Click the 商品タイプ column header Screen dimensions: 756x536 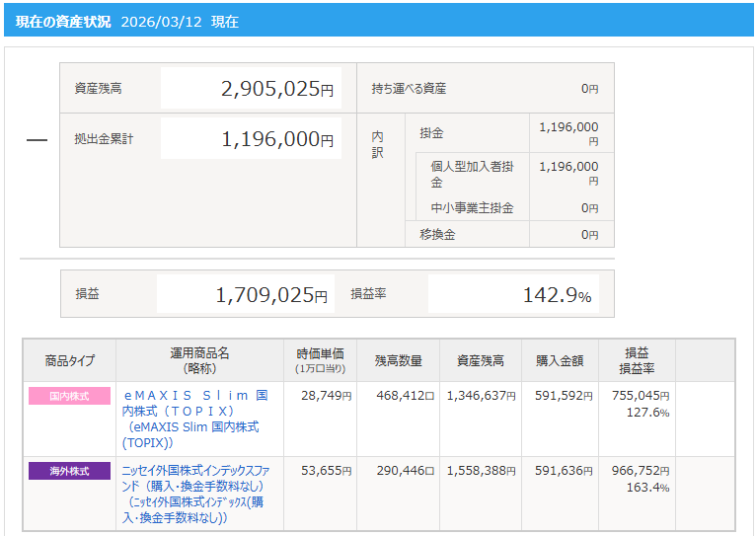(x=70, y=360)
